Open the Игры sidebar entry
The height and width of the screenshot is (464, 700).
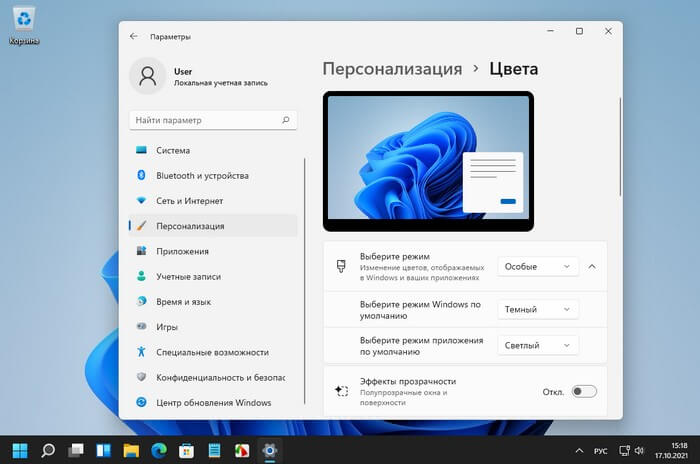coord(212,326)
